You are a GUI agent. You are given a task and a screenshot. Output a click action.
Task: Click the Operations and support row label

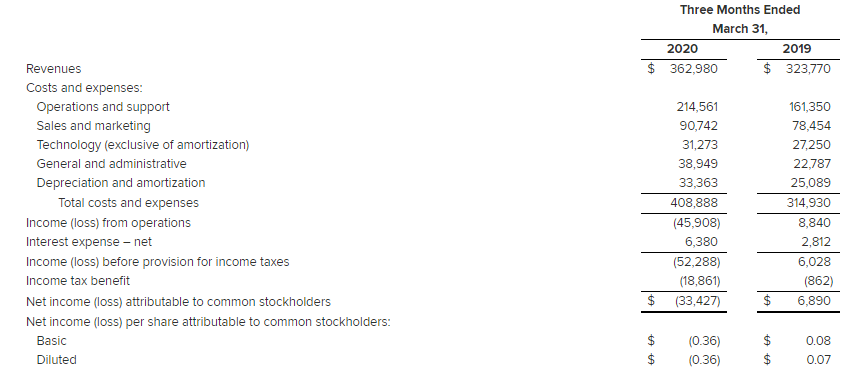(x=103, y=107)
